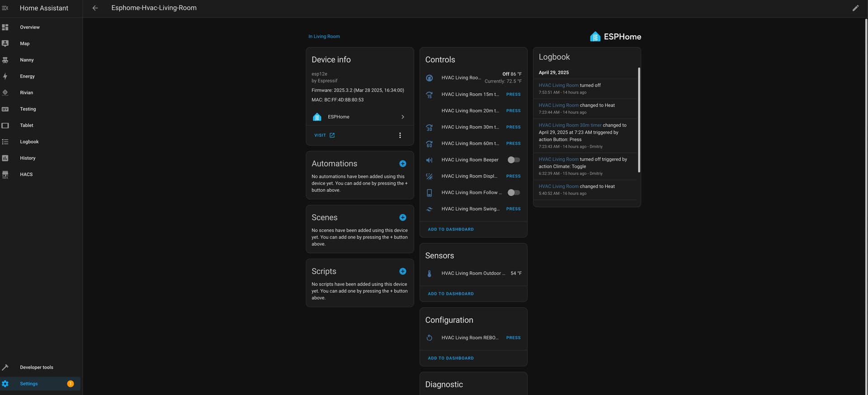
Task: Click the Logbook panel scrollbar
Action: [639, 120]
